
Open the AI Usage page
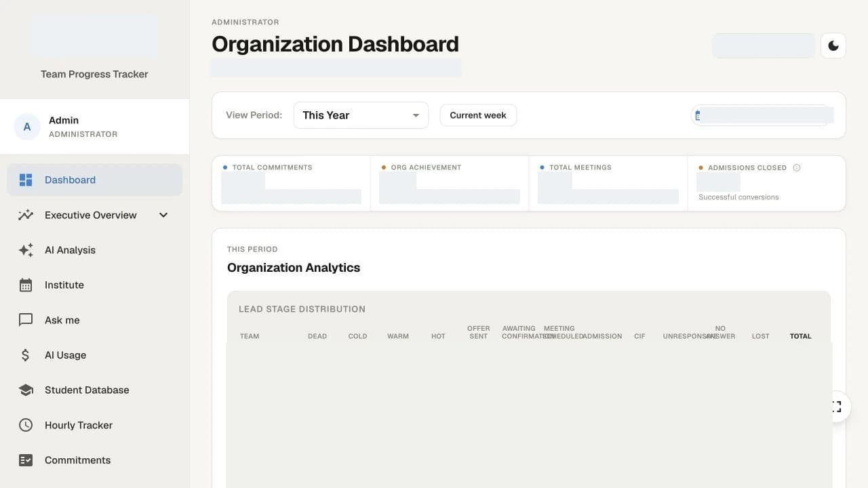pyautogui.click(x=95, y=355)
